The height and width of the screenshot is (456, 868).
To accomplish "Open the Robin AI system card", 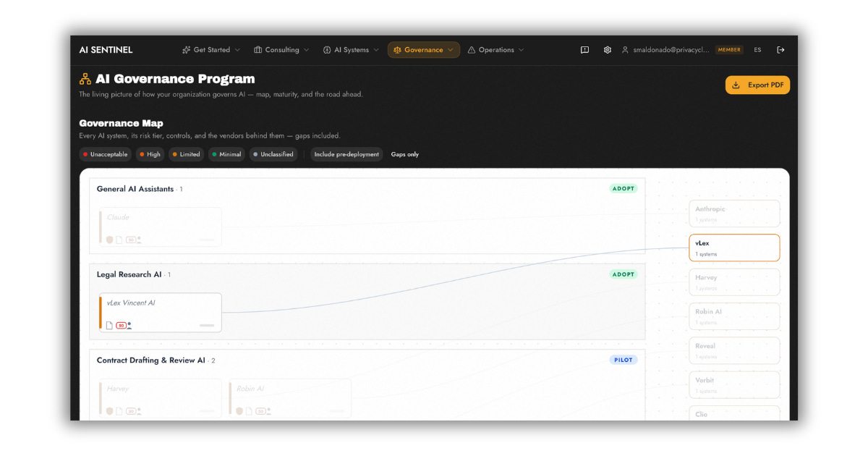I will click(x=290, y=398).
